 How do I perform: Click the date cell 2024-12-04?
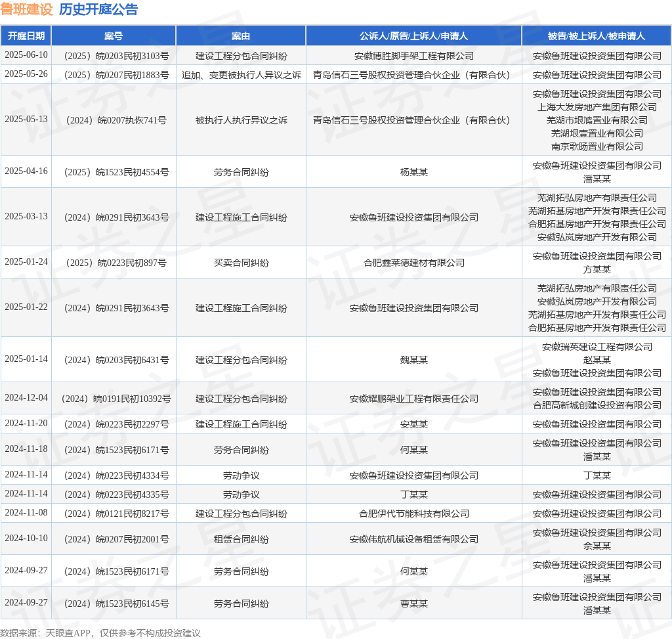coord(26,398)
